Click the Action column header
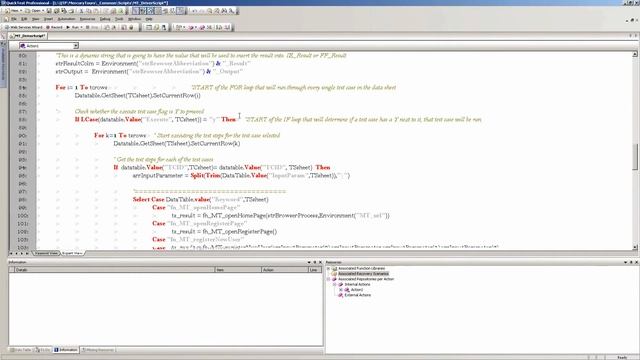This screenshot has height=360, width=640. point(284,270)
